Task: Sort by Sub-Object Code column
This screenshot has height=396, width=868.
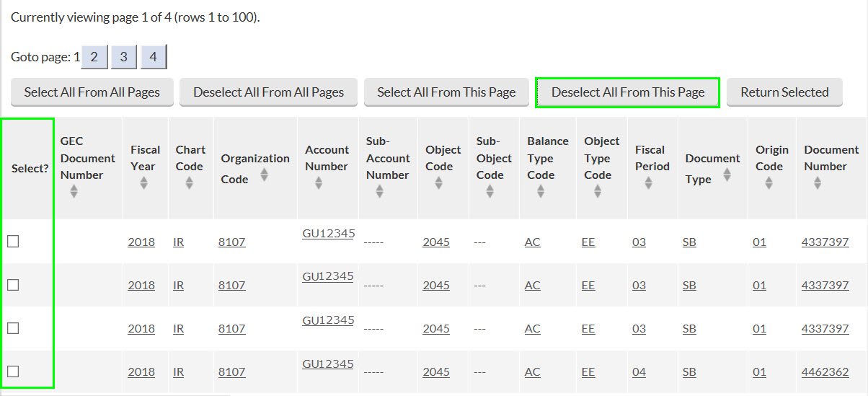Action: pos(490,191)
